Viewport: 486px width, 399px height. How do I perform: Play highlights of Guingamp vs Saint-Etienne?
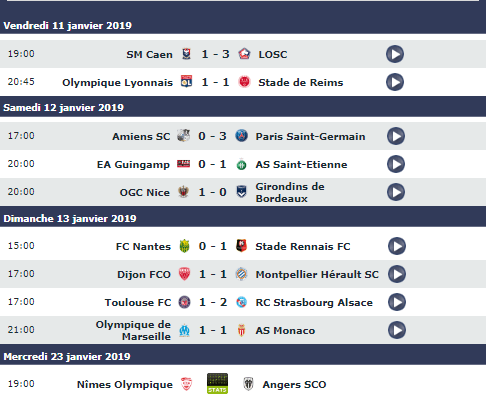point(396,164)
